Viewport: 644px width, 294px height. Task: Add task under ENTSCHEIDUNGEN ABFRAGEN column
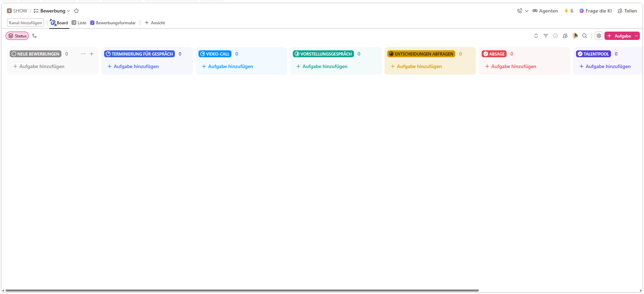pyautogui.click(x=416, y=66)
